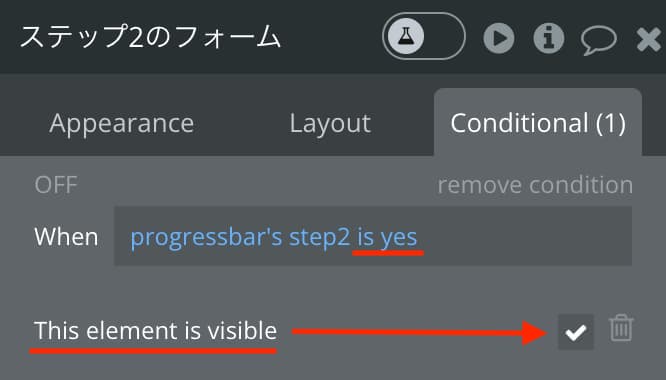
Task: Click the remove condition link
Action: tap(535, 185)
